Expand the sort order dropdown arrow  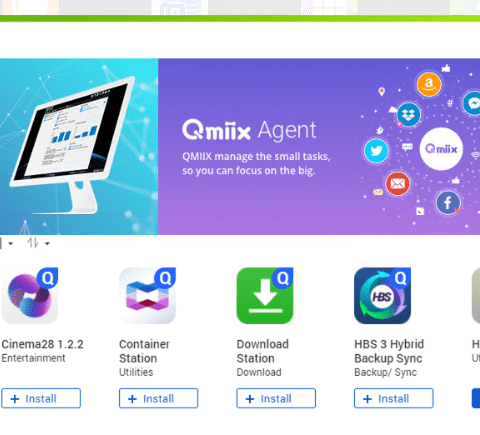47,244
